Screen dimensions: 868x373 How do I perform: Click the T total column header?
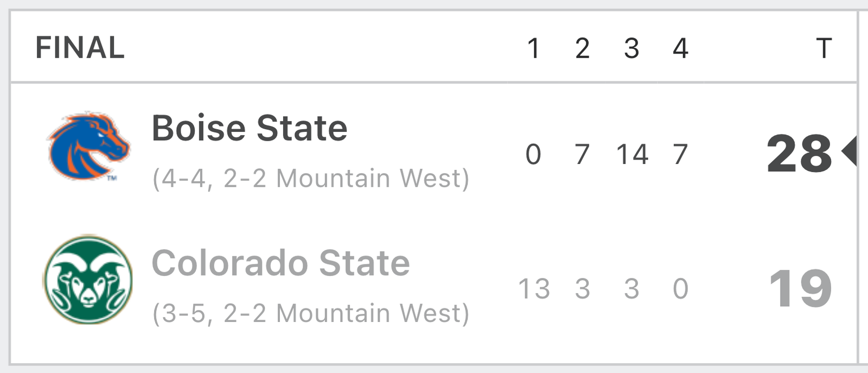(x=824, y=48)
